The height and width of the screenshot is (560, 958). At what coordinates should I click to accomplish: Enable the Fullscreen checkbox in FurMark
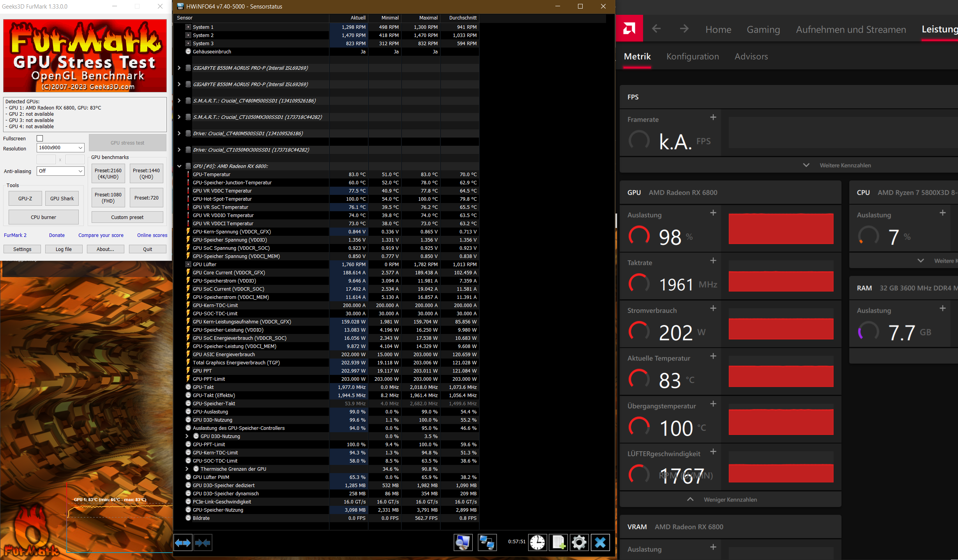point(40,138)
